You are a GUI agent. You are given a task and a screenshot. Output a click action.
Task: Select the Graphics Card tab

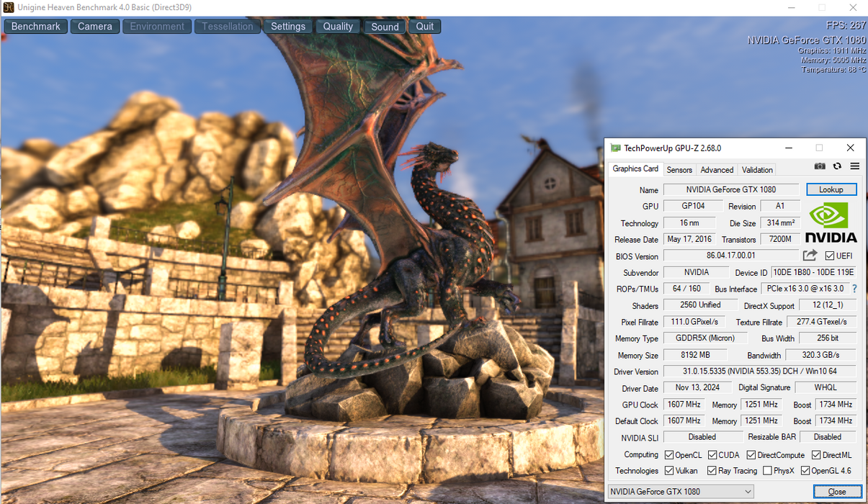[x=635, y=168]
